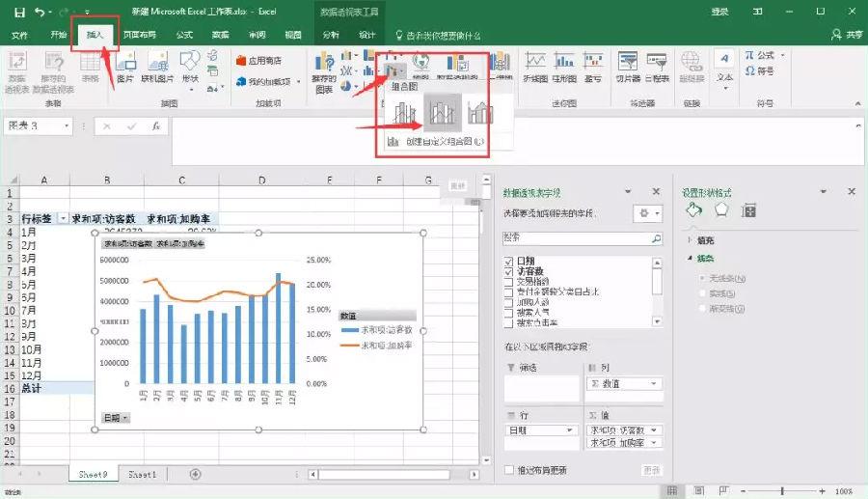868x499 pixels.
Task: Add a new sheet with plus button
Action: (x=195, y=474)
